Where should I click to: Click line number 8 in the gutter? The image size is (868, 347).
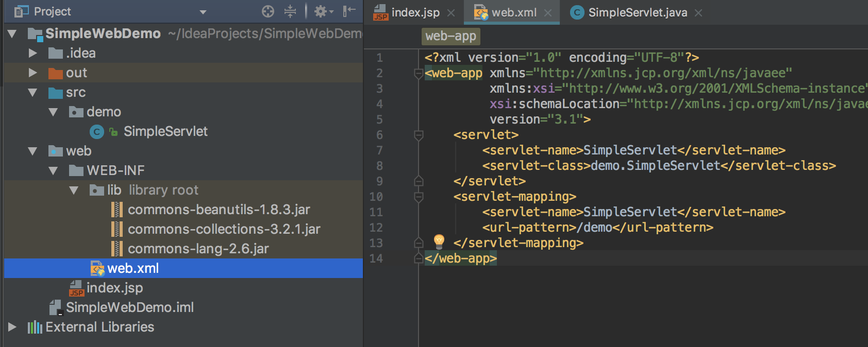(379, 166)
